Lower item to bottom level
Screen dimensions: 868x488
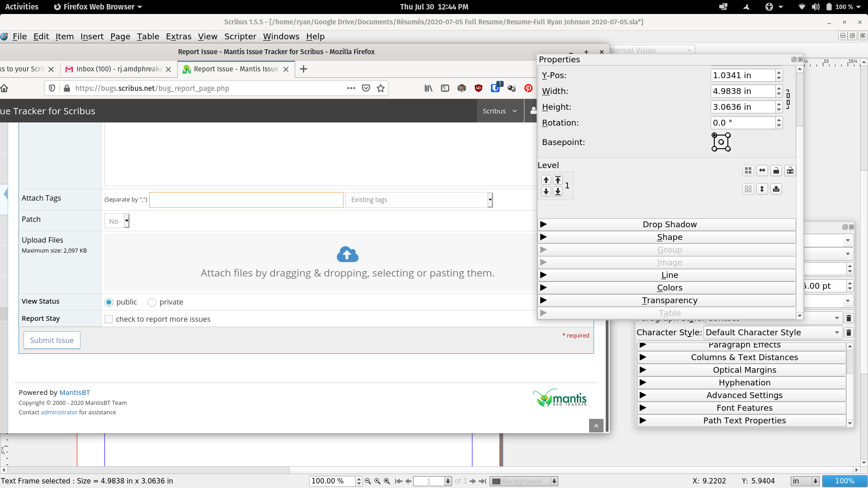click(x=558, y=192)
